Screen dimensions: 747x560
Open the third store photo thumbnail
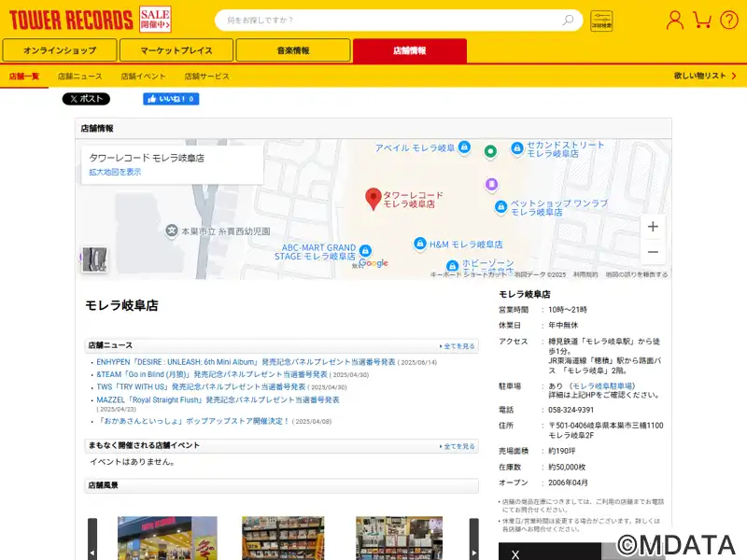pos(399,539)
